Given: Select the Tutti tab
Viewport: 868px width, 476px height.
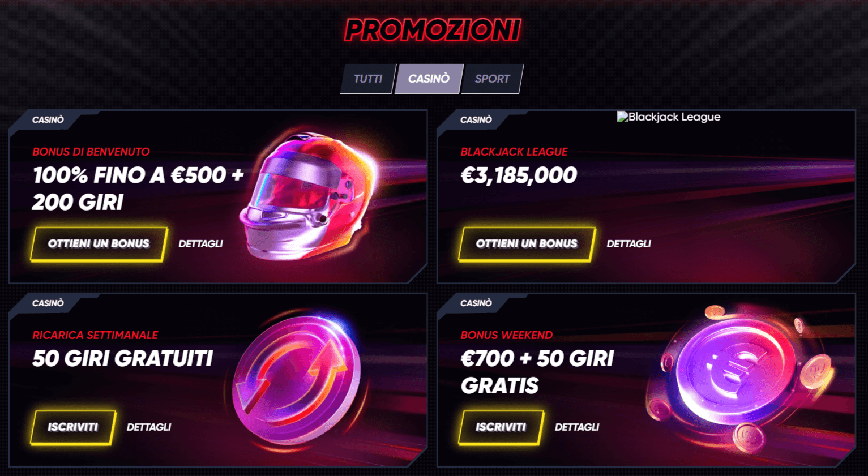Looking at the screenshot, I should 367,79.
